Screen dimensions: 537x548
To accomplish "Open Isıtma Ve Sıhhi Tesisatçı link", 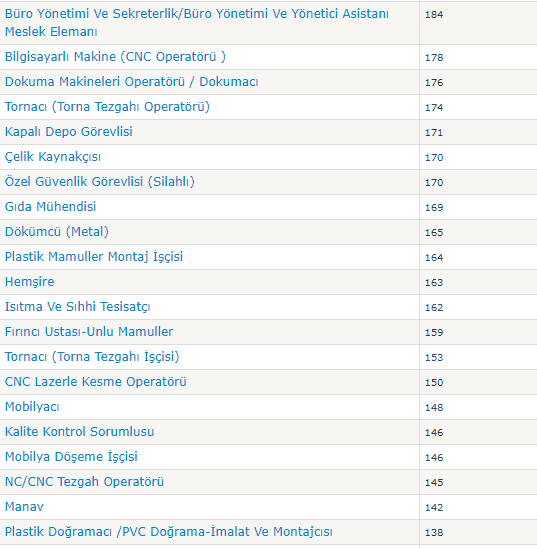I will click(x=78, y=307).
